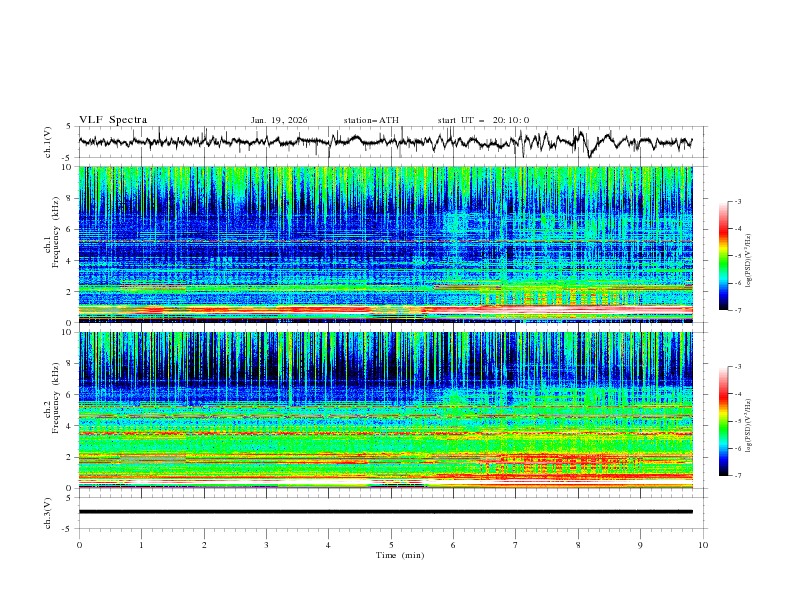This screenshot has width=792, height=612.
Task: Click the "-7" tick on the lower color bar
Action: (738, 475)
